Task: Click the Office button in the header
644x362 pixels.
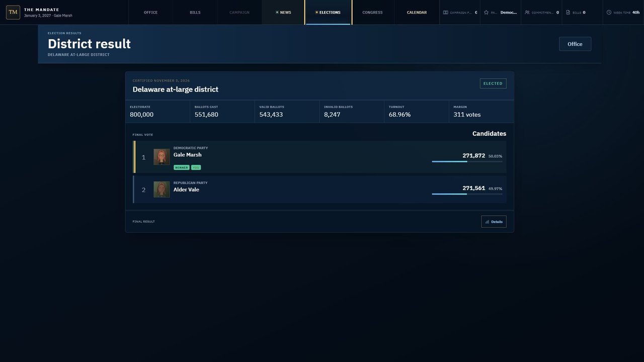Action: pyautogui.click(x=575, y=44)
